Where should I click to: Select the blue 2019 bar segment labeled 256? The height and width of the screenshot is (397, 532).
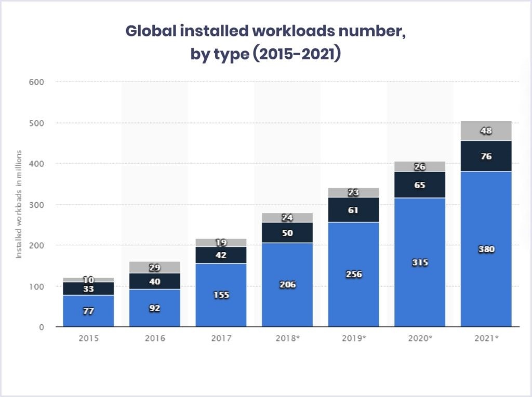(x=353, y=274)
